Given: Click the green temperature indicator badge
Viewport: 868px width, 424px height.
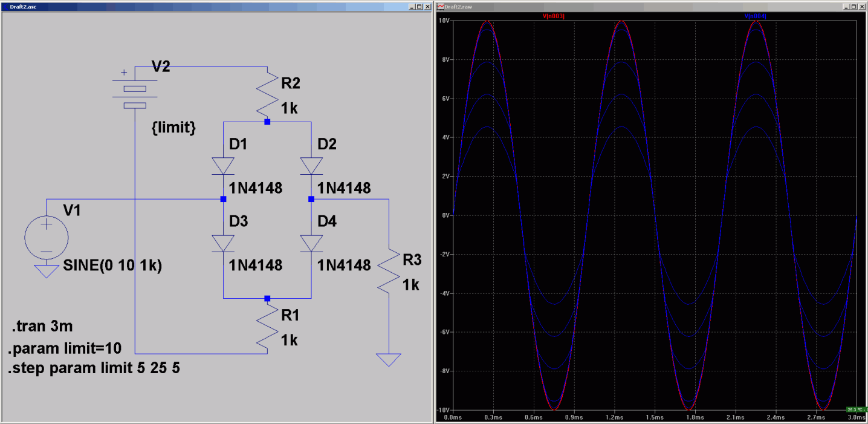Looking at the screenshot, I should (x=857, y=409).
